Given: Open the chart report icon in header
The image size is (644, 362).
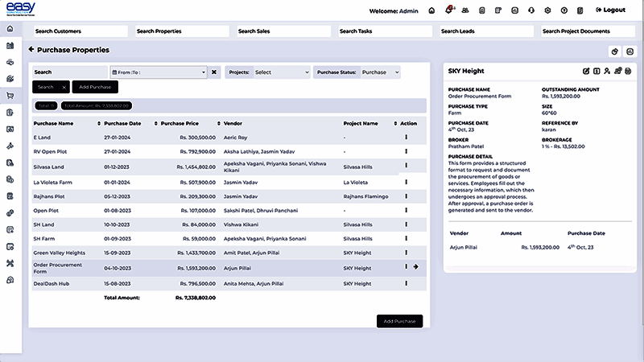Looking at the screenshot, I should 514,10.
